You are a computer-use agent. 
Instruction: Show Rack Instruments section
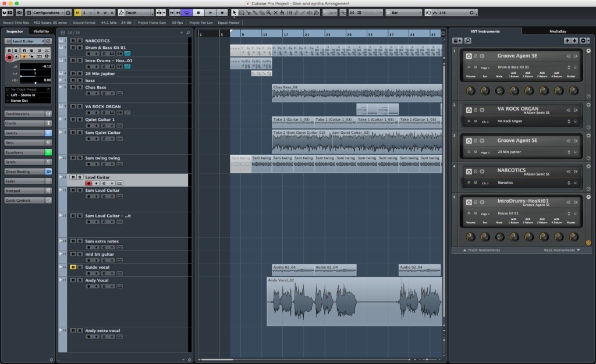562,250
